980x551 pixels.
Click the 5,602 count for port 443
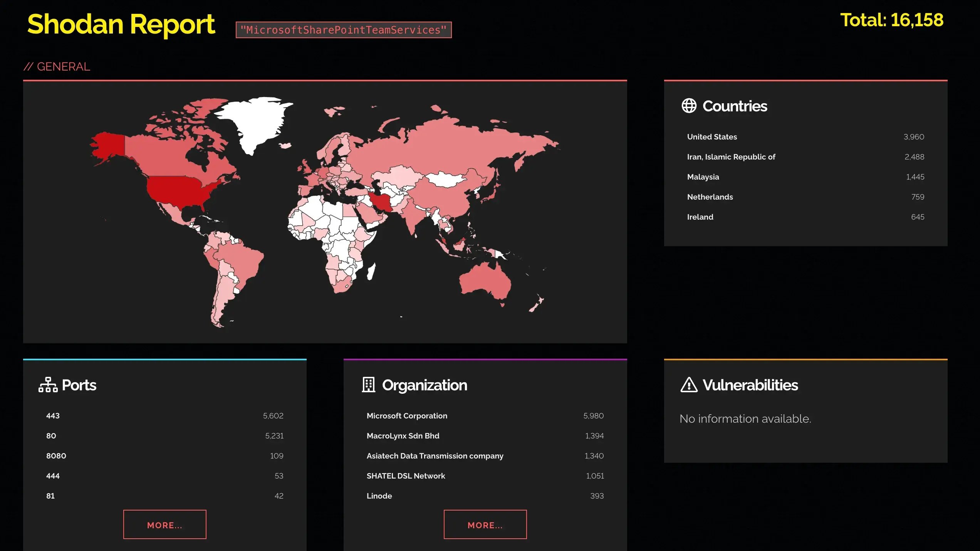click(273, 416)
